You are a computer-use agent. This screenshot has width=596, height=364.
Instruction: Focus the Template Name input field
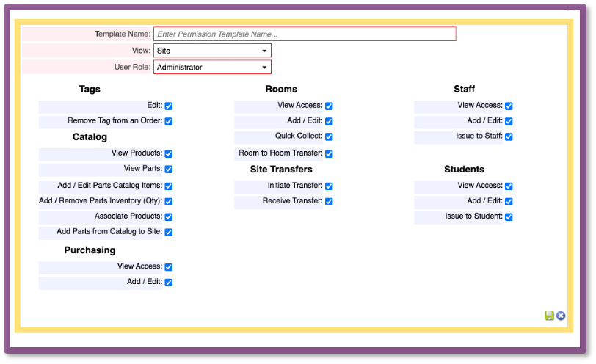click(305, 34)
